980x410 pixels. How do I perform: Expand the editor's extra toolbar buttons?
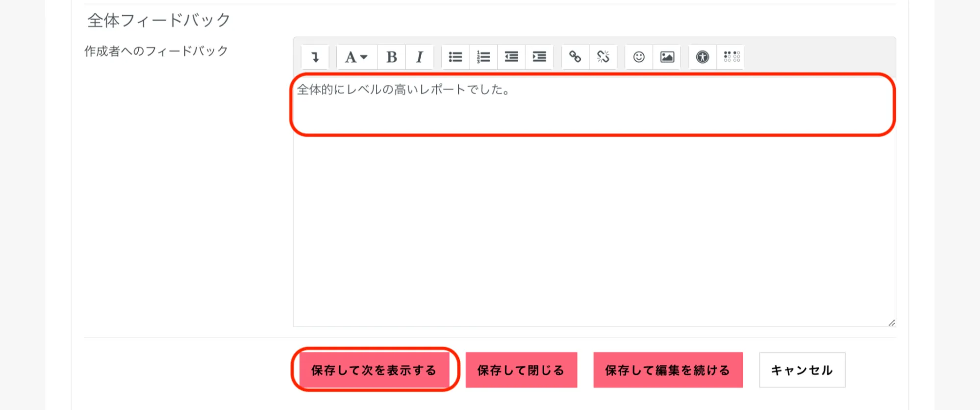coord(315,57)
